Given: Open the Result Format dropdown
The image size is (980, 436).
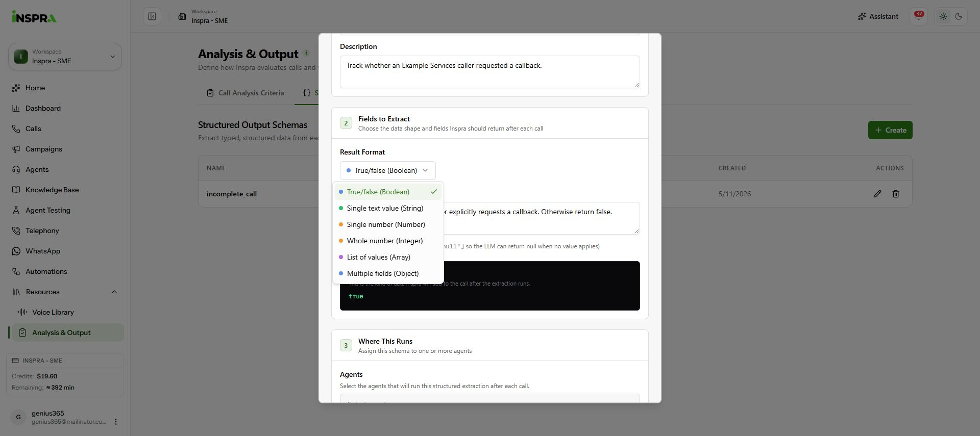Looking at the screenshot, I should (388, 170).
